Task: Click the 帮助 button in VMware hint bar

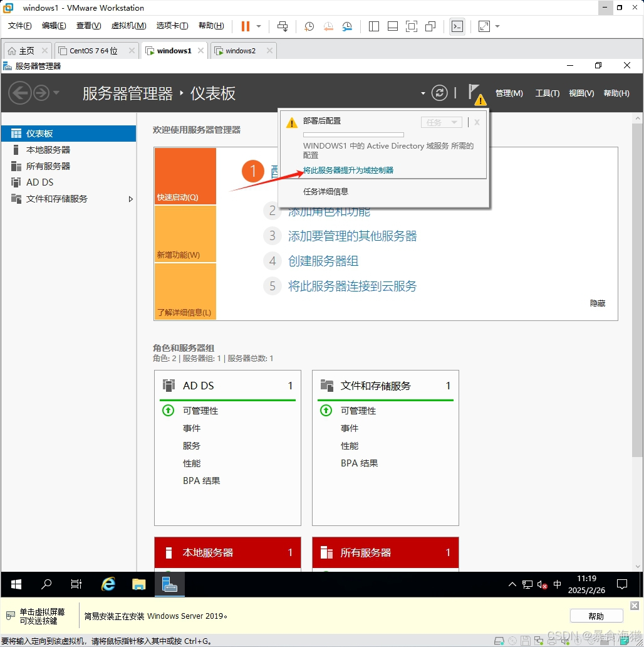Action: coord(596,616)
